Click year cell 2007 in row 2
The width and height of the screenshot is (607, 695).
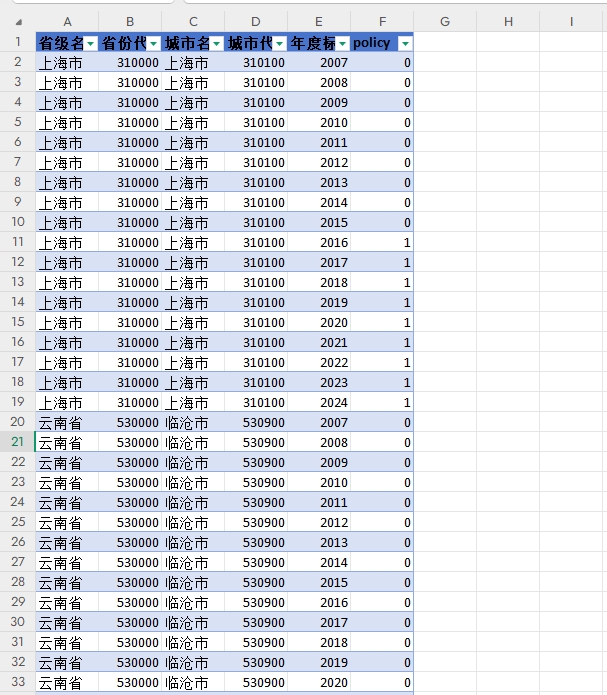[319, 62]
